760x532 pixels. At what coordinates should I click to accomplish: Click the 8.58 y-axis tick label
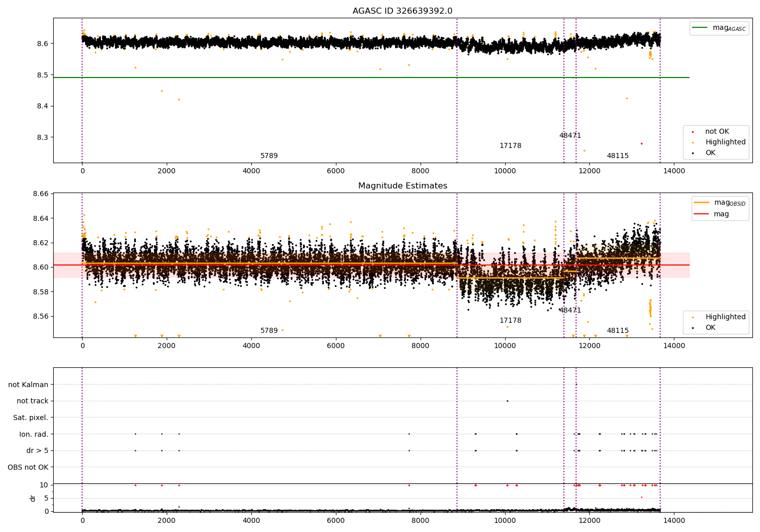40,292
